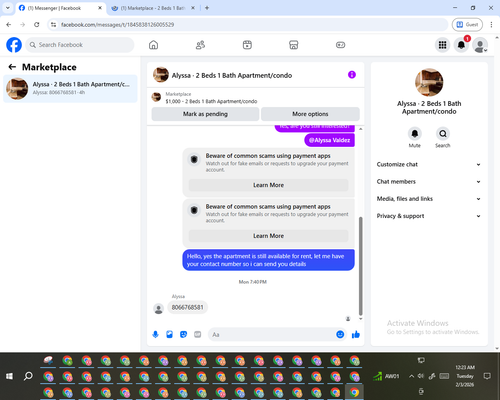
Task: Reload the page with browser refresh icon
Action: [x=37, y=24]
